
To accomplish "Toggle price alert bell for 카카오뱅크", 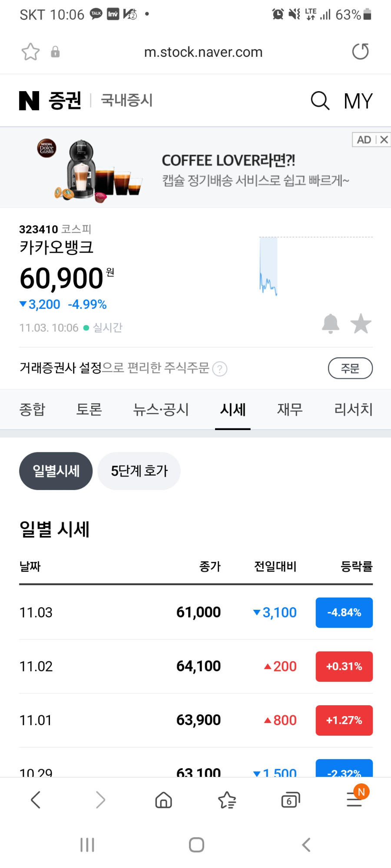I will tap(330, 324).
